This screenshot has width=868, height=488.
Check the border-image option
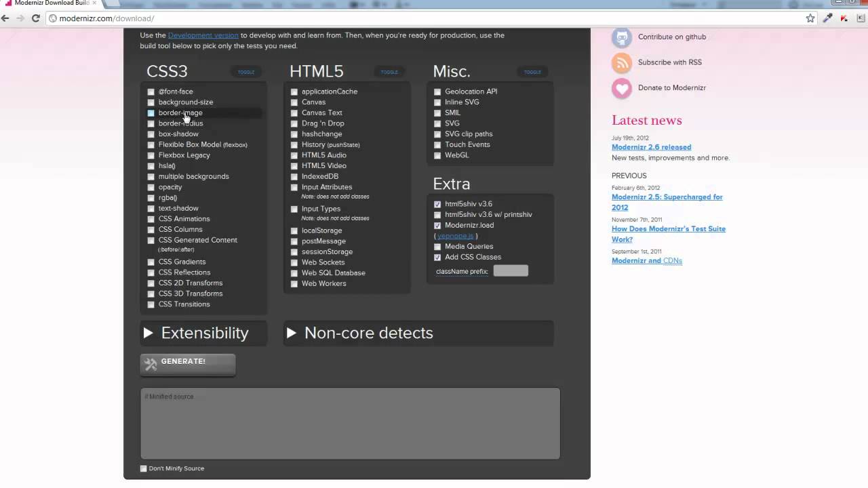(151, 113)
